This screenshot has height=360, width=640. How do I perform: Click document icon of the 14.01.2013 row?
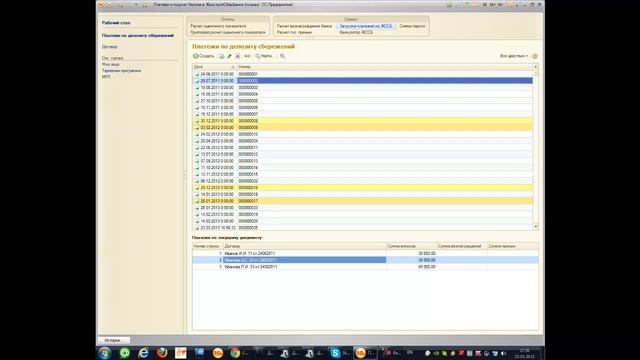tap(197, 194)
